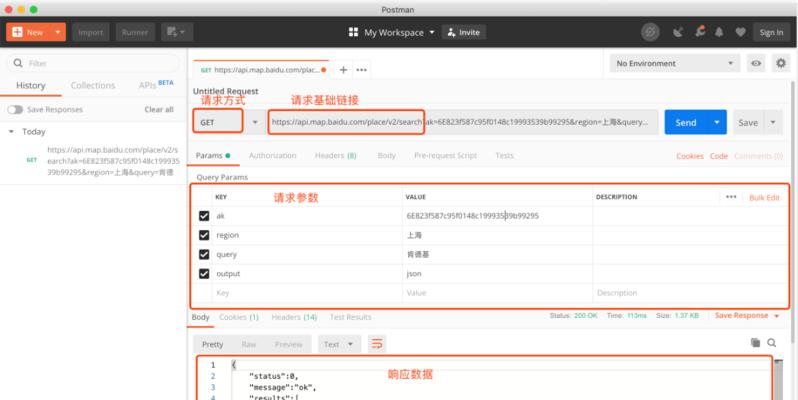Open the params column options ellipsis

pyautogui.click(x=731, y=197)
